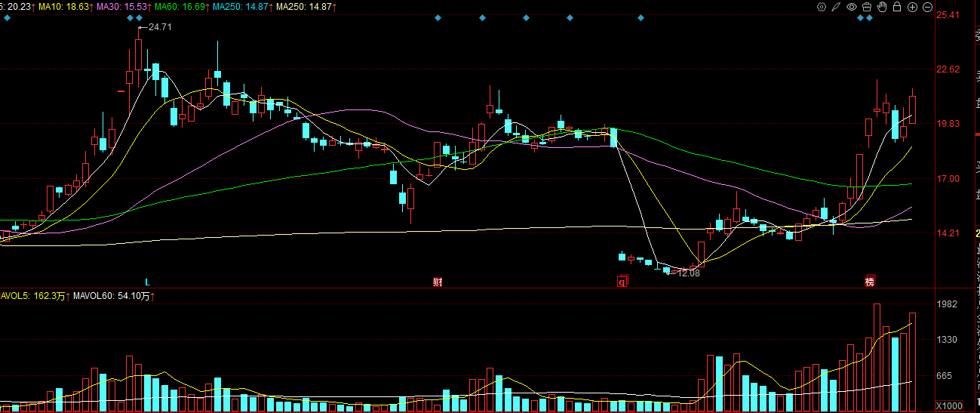Click the MAVOL5: 162.3万 volume label
The image size is (980, 413).
(34, 296)
